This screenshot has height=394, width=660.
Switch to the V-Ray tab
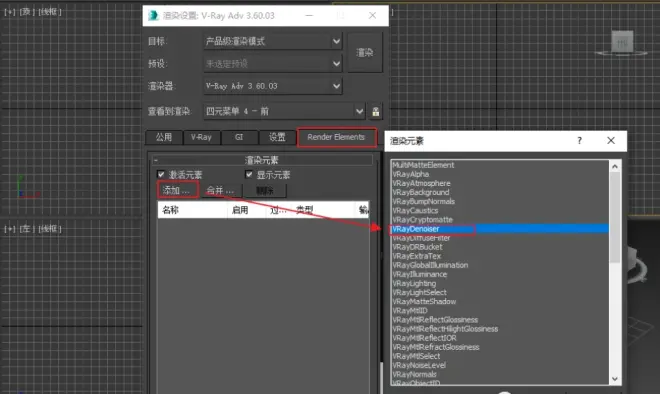pos(201,137)
